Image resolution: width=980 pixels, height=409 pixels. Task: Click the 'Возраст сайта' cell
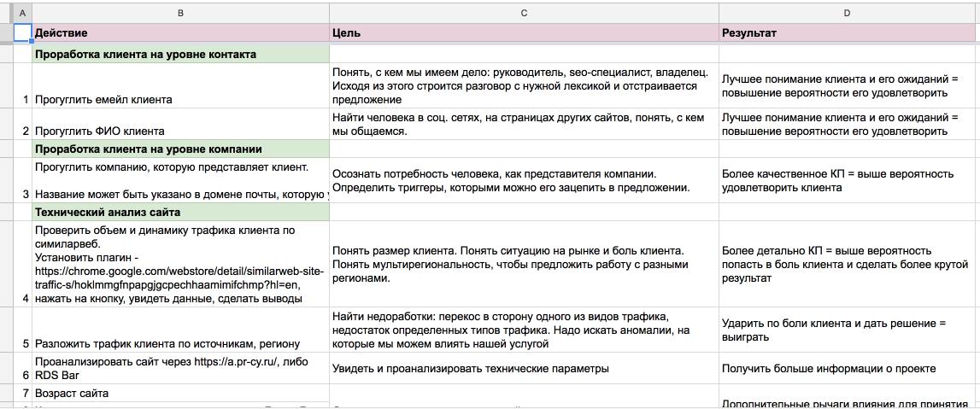180,394
